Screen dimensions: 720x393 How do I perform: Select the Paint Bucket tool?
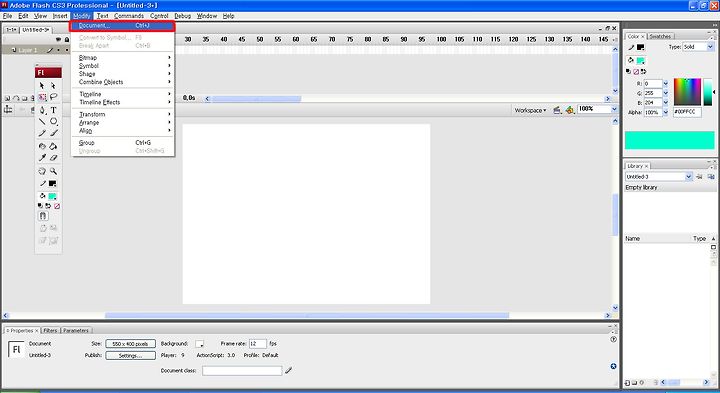coord(53,146)
